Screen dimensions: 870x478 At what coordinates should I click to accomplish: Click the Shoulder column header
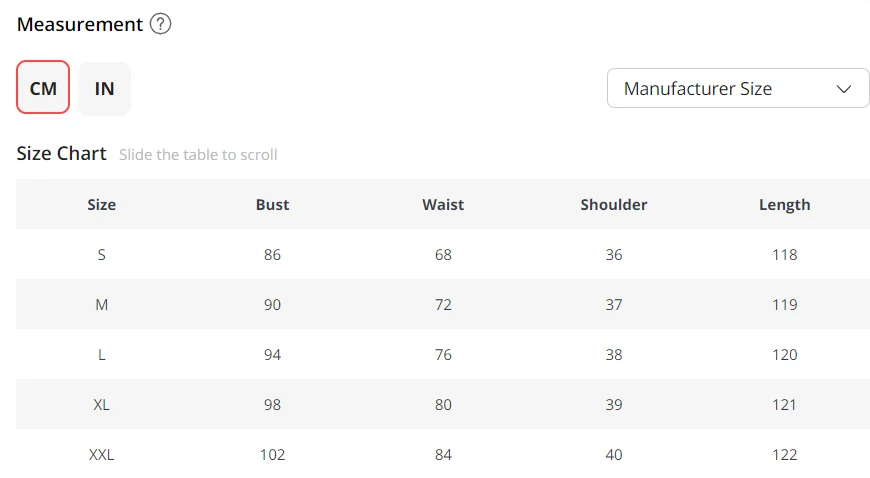click(614, 204)
